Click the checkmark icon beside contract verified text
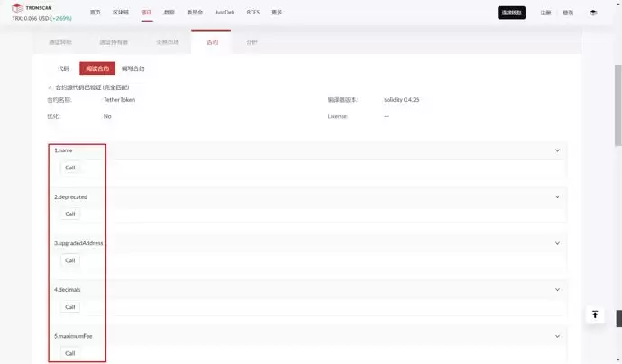Screen dimensions: 622x364 pyautogui.click(x=50, y=87)
